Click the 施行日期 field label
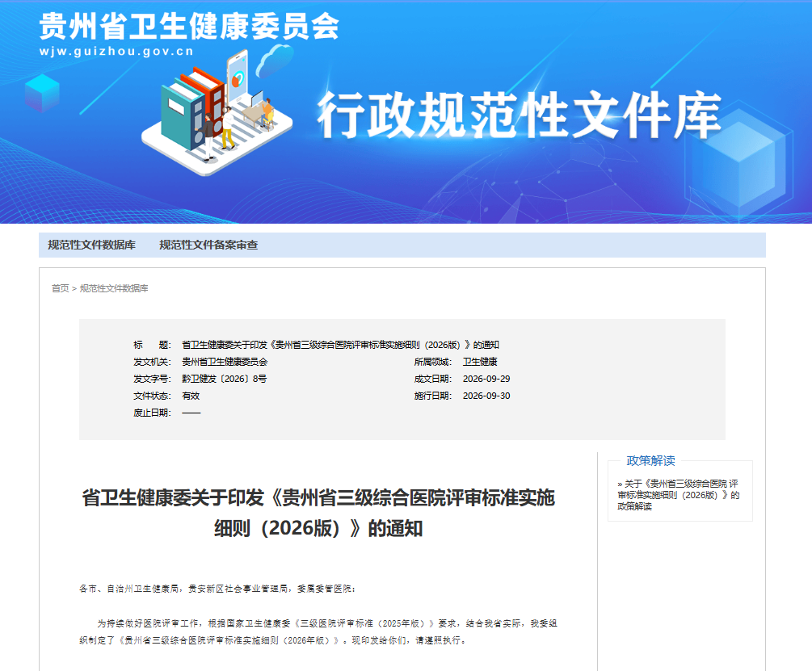Viewport: 812px width, 671px height. click(x=433, y=396)
